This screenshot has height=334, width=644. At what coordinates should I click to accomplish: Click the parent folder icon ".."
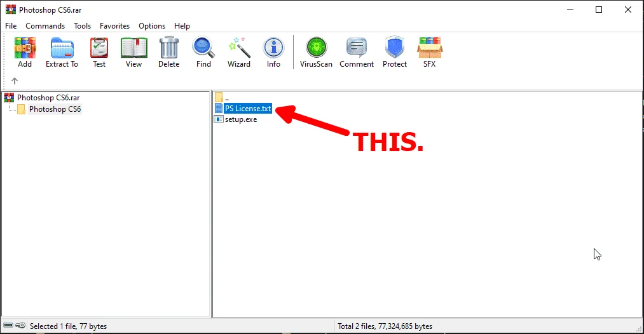(219, 98)
